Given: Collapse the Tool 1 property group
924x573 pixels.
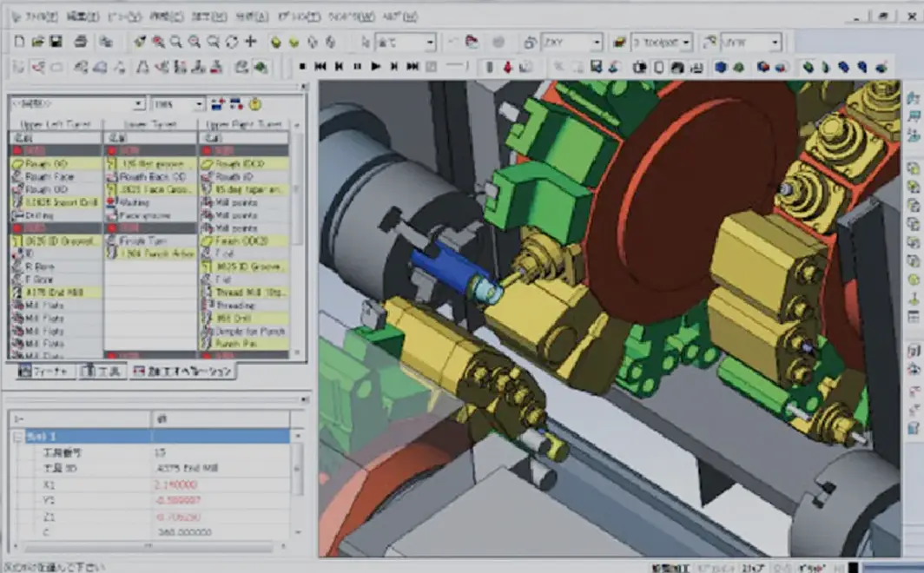Looking at the screenshot, I should [17, 437].
